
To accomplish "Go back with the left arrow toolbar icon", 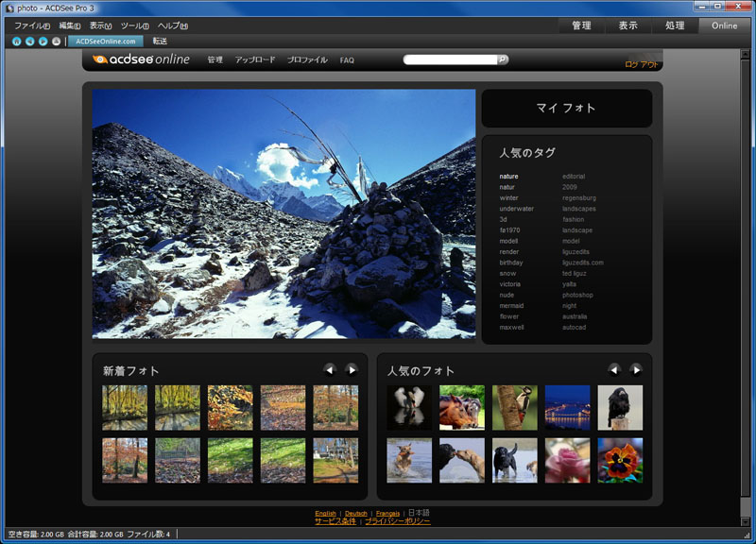I will point(30,42).
